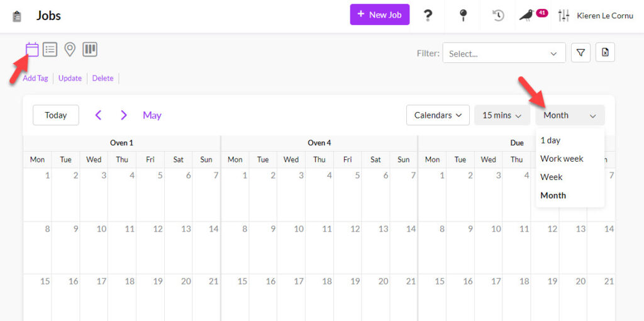Click the New Job button

[379, 14]
